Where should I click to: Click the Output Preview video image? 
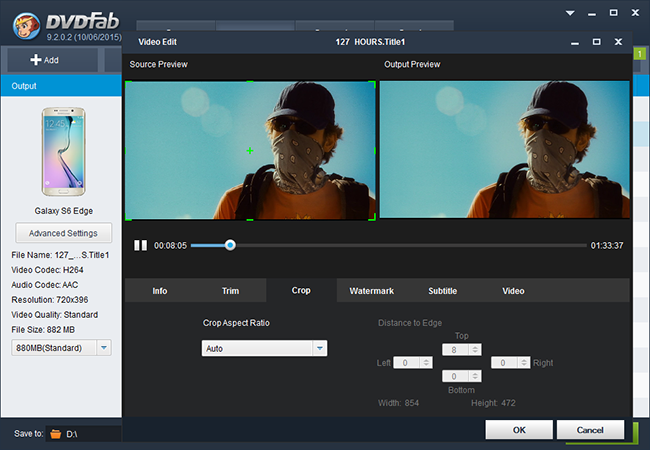pos(504,149)
